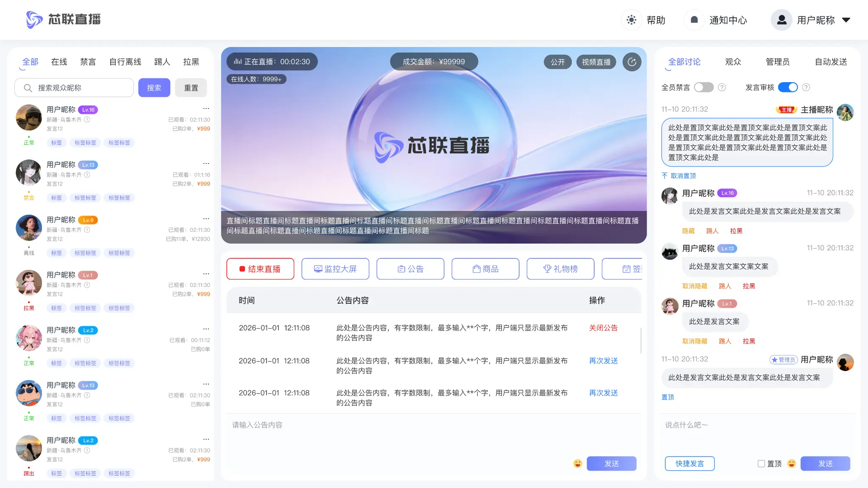Click the 公开 pill on the video
Image resolution: width=868 pixels, height=488 pixels.
point(558,62)
